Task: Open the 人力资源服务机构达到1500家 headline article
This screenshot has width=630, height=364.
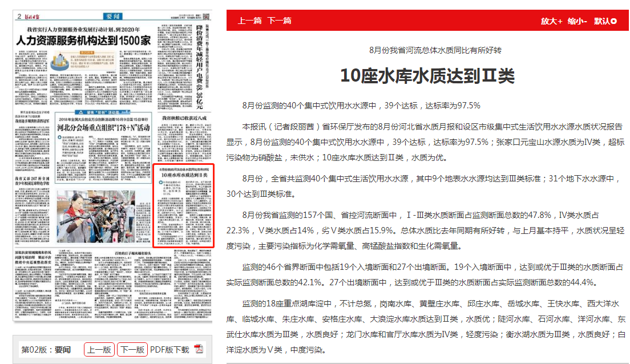Action: point(83,41)
